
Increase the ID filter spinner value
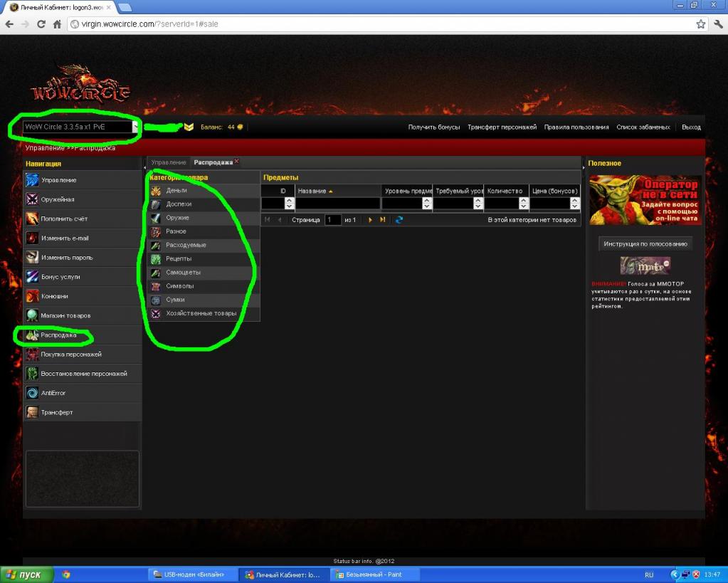pyautogui.click(x=290, y=200)
